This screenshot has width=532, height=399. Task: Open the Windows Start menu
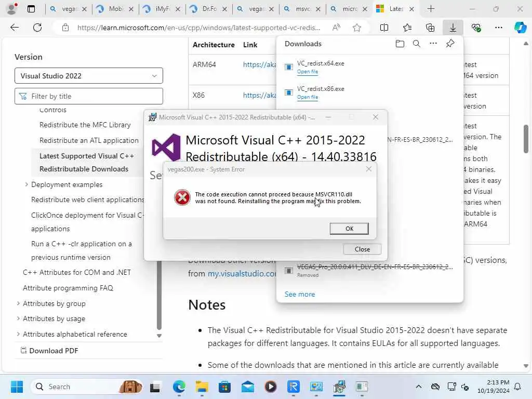tap(17, 387)
